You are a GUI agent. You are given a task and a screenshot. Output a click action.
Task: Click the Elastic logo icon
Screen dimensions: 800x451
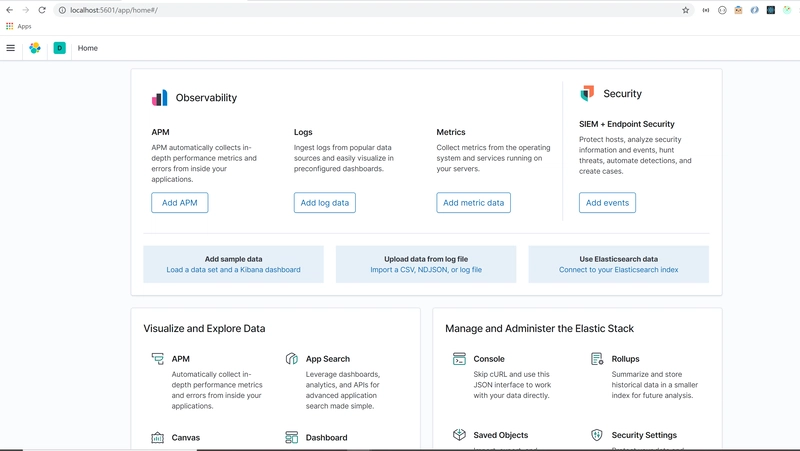[35, 48]
